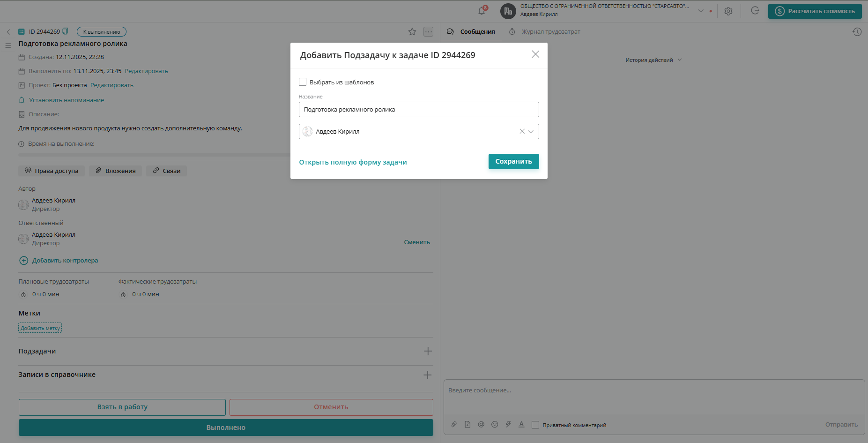Attach file with paperclip icon
868x443 pixels.
coord(454,424)
